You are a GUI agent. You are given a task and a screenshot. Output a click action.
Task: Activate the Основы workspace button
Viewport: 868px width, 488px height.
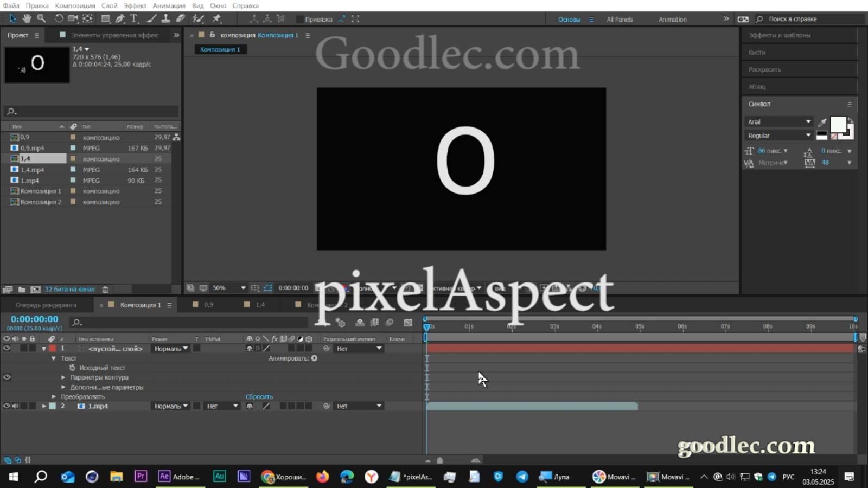point(569,19)
